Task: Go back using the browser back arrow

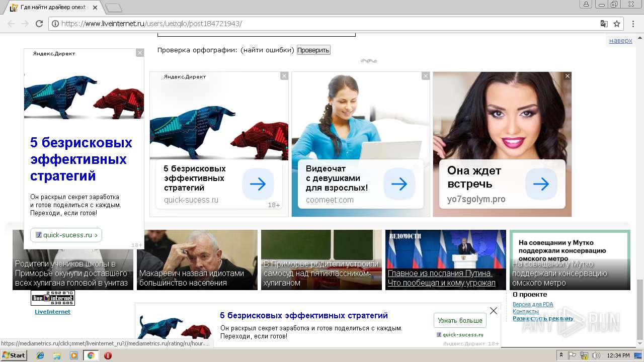Action: tap(11, 24)
